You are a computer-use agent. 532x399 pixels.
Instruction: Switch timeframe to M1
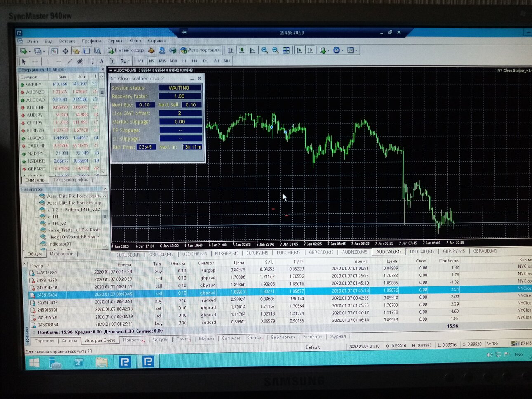coord(141,61)
